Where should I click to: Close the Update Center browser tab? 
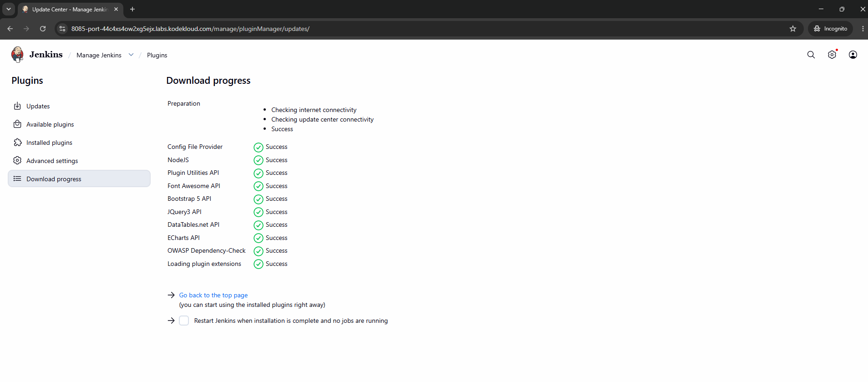116,9
